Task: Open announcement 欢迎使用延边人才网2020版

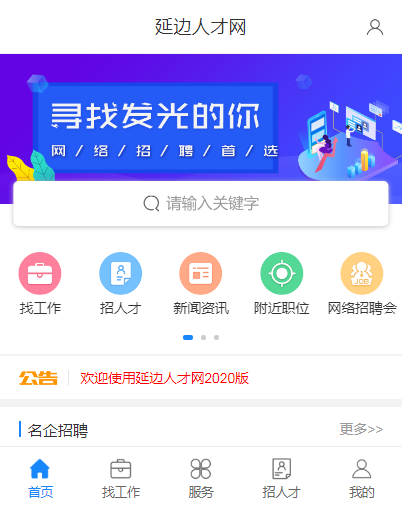Action: click(164, 378)
